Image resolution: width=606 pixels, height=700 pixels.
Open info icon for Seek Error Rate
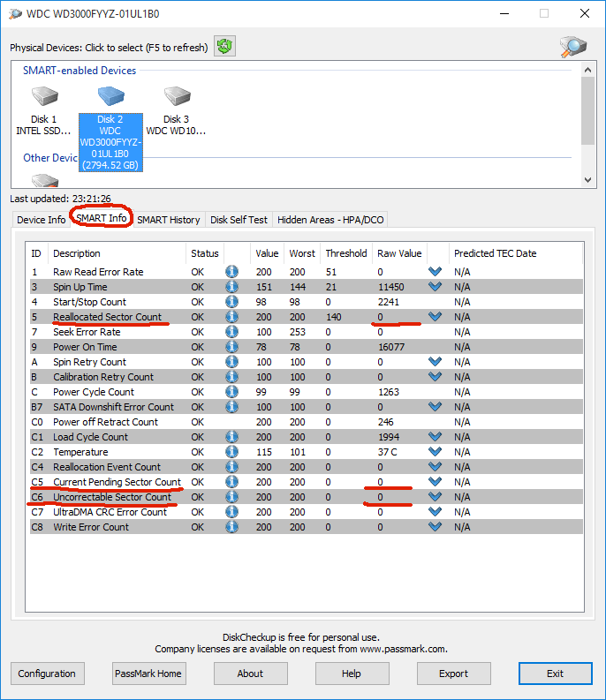click(x=231, y=332)
